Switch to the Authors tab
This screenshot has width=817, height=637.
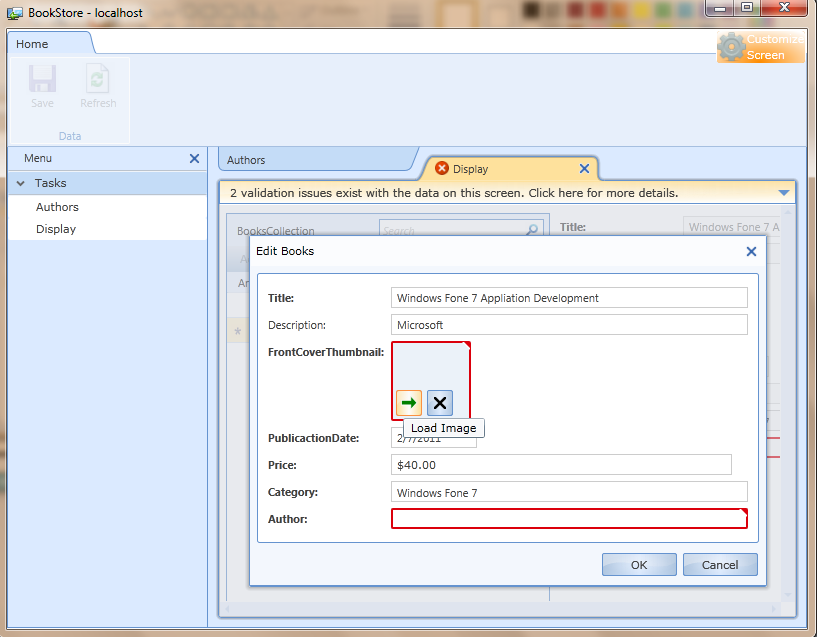coord(247,160)
